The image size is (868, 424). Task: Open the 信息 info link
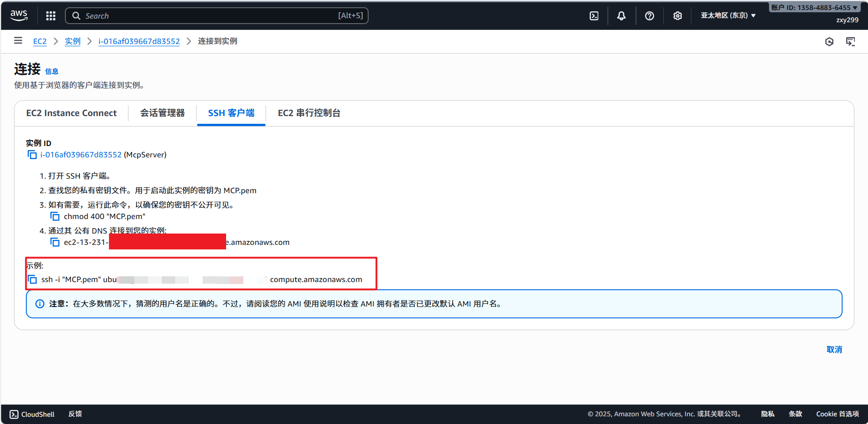click(52, 71)
